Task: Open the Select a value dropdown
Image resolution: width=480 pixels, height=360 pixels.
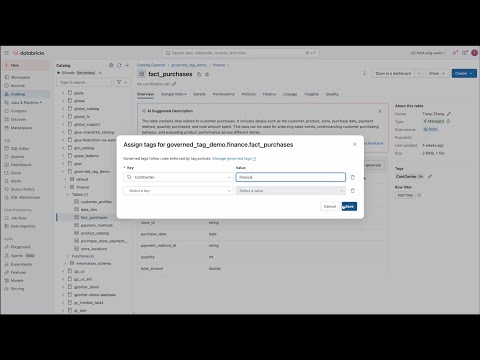Action: [291, 191]
